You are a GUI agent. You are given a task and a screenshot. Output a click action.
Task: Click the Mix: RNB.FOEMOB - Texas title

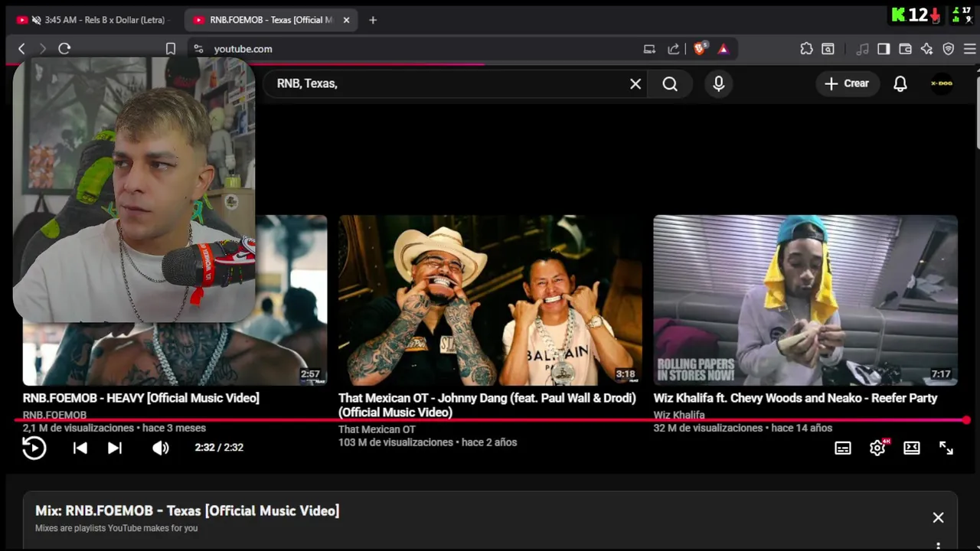(x=187, y=510)
